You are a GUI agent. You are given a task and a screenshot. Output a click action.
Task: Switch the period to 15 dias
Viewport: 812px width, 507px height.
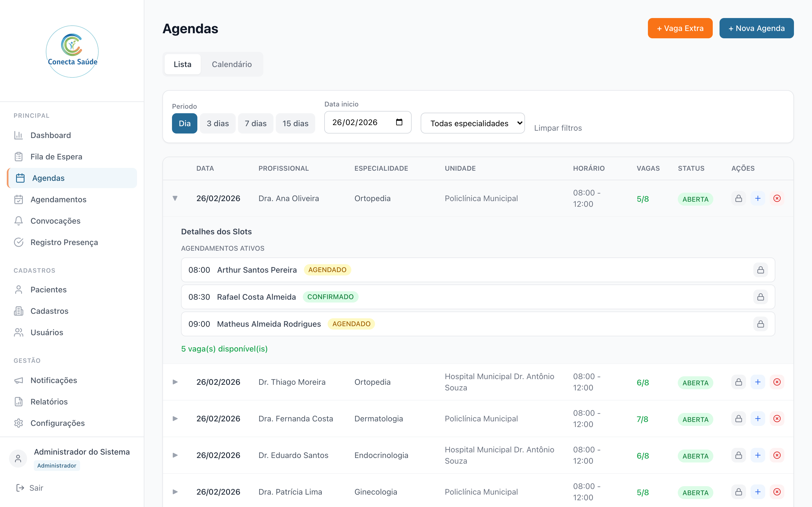[295, 123]
